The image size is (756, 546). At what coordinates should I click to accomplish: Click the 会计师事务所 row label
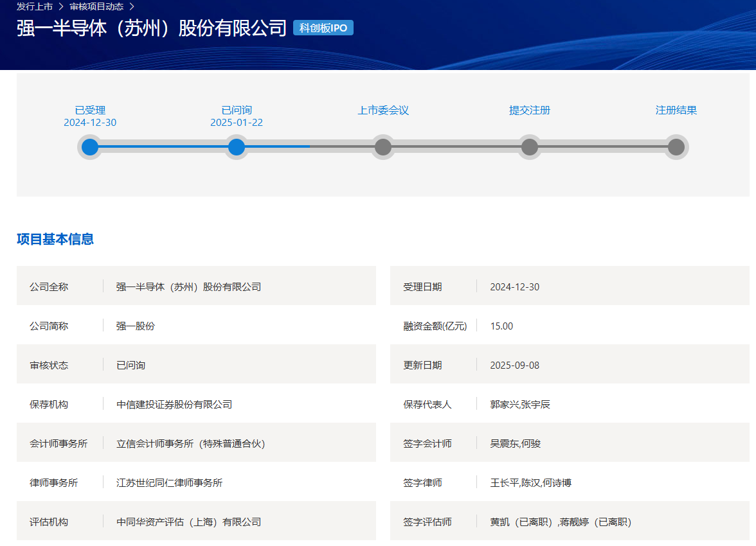tap(59, 443)
